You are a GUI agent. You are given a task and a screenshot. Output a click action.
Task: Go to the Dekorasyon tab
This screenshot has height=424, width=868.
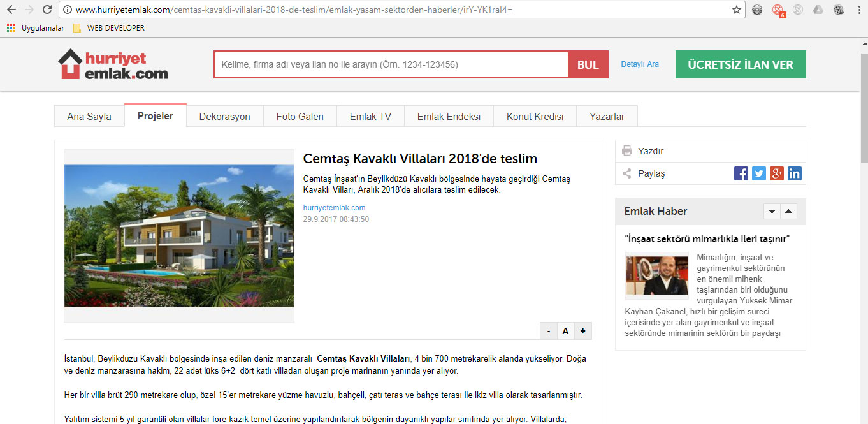pos(225,117)
